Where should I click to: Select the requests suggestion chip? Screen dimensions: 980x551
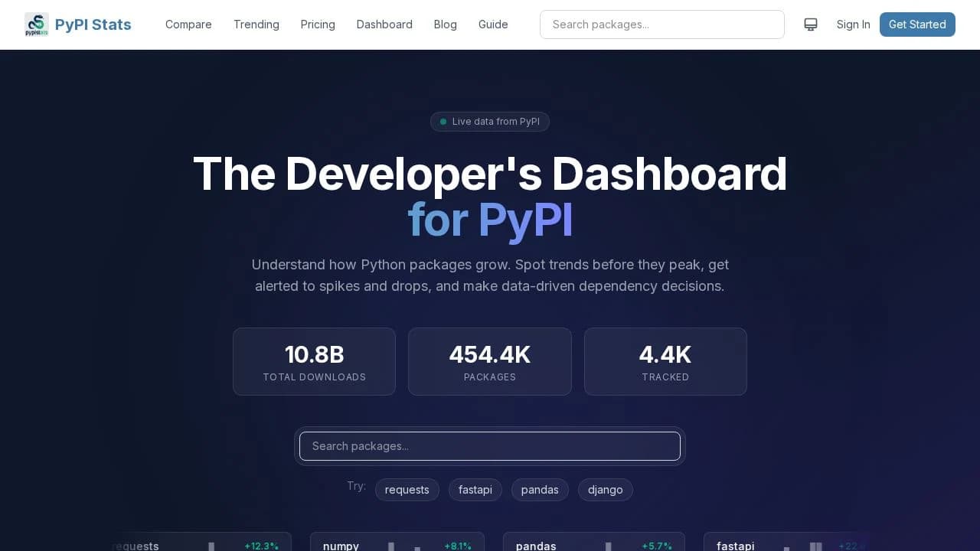click(407, 490)
